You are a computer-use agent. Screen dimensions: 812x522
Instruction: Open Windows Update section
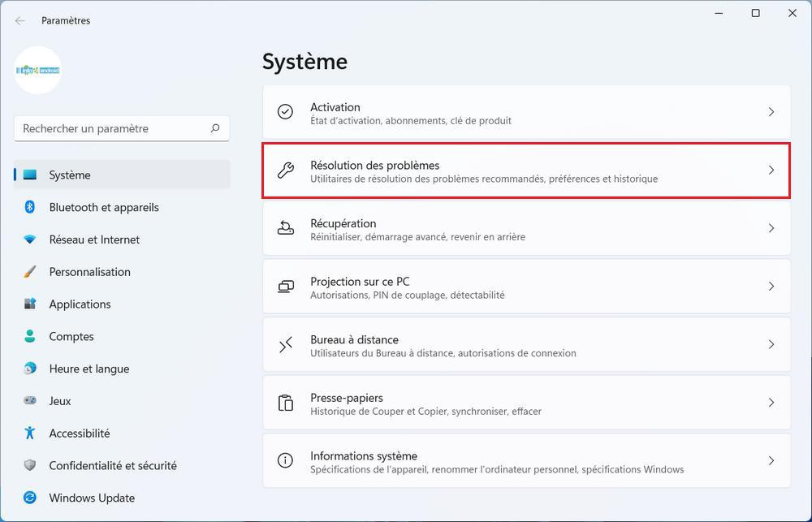pyautogui.click(x=122, y=498)
